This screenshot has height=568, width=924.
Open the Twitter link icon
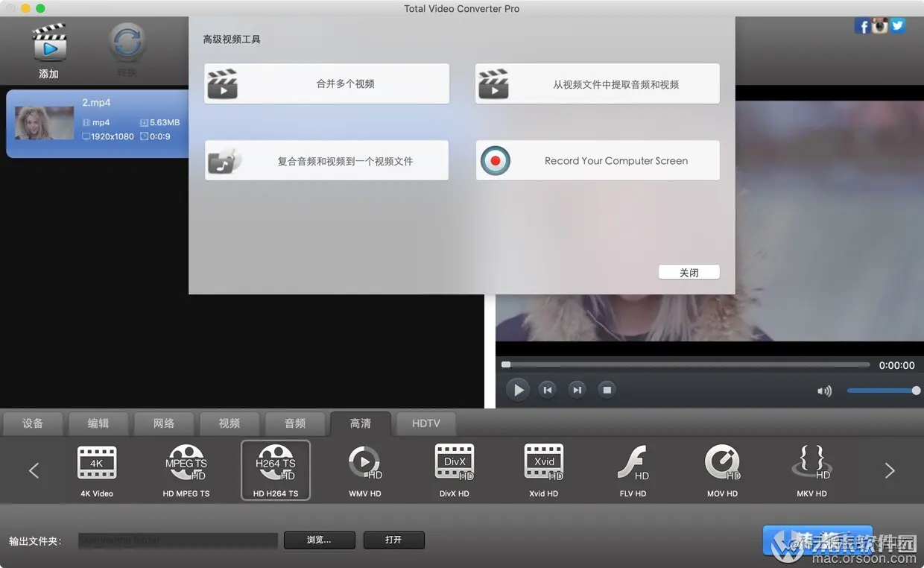click(897, 25)
